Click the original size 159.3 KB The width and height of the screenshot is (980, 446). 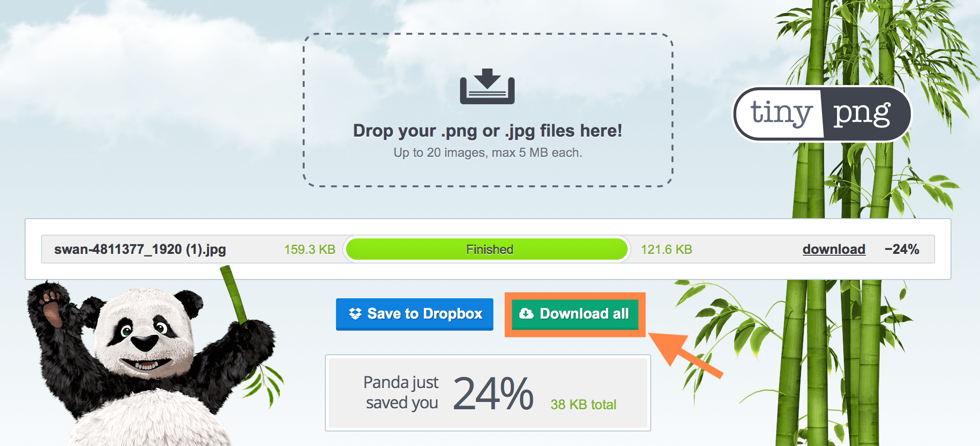click(x=309, y=250)
